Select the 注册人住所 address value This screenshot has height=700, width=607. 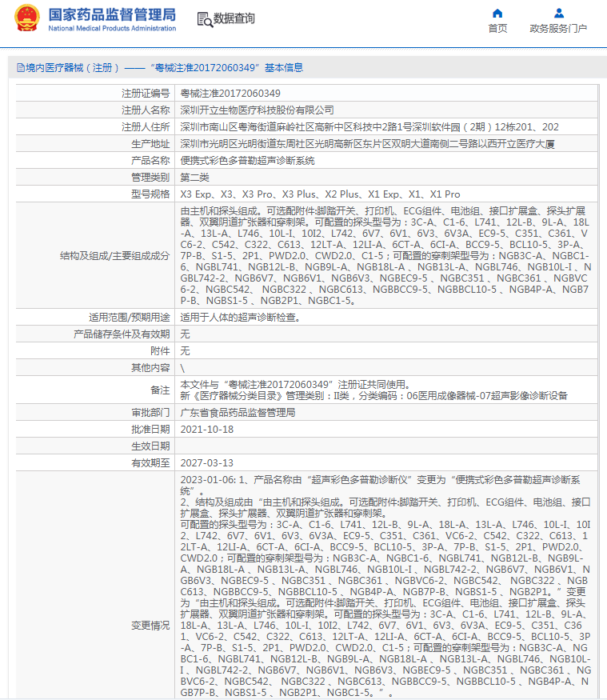pyautogui.click(x=369, y=127)
